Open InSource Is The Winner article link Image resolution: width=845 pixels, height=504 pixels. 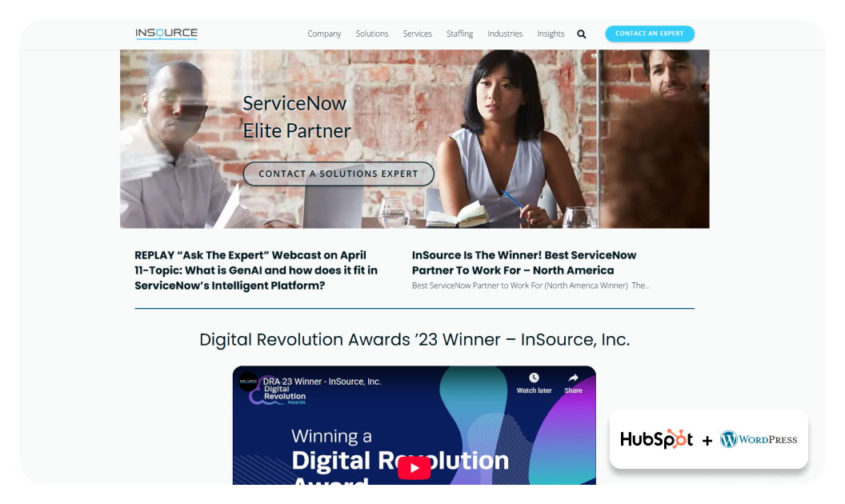coord(524,262)
